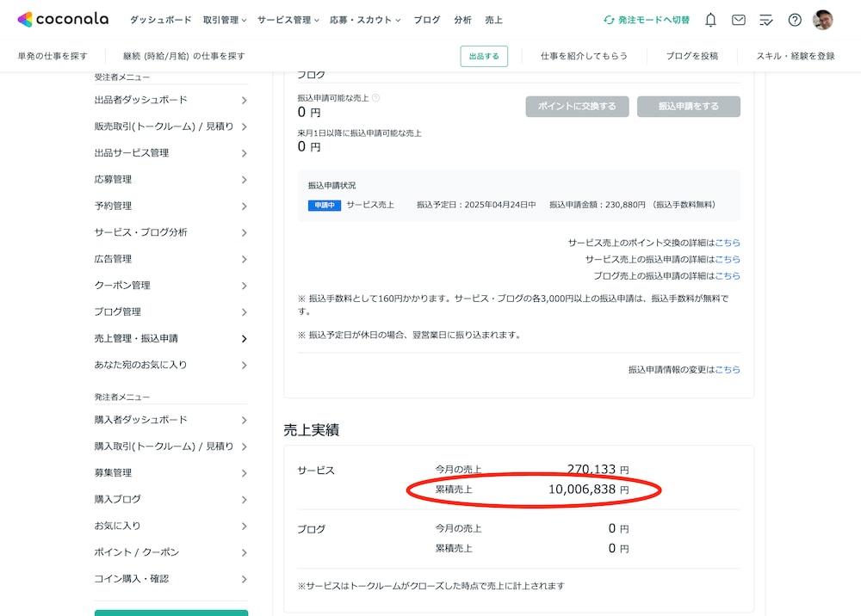Click chevron beside クーポン管理
Image resolution: width=861 pixels, height=616 pixels.
(x=244, y=286)
